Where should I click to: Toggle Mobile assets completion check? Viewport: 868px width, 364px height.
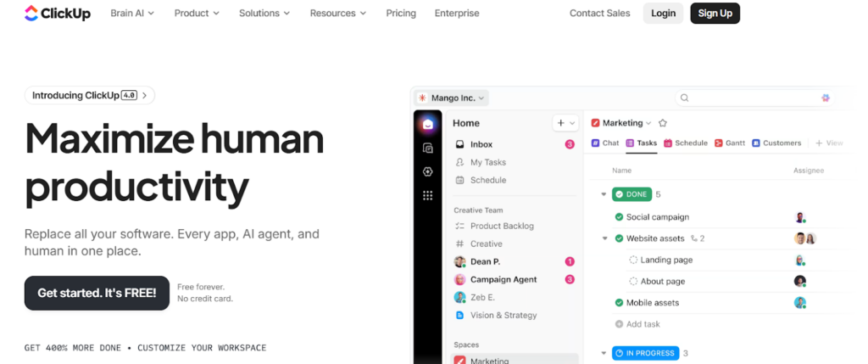pos(619,303)
